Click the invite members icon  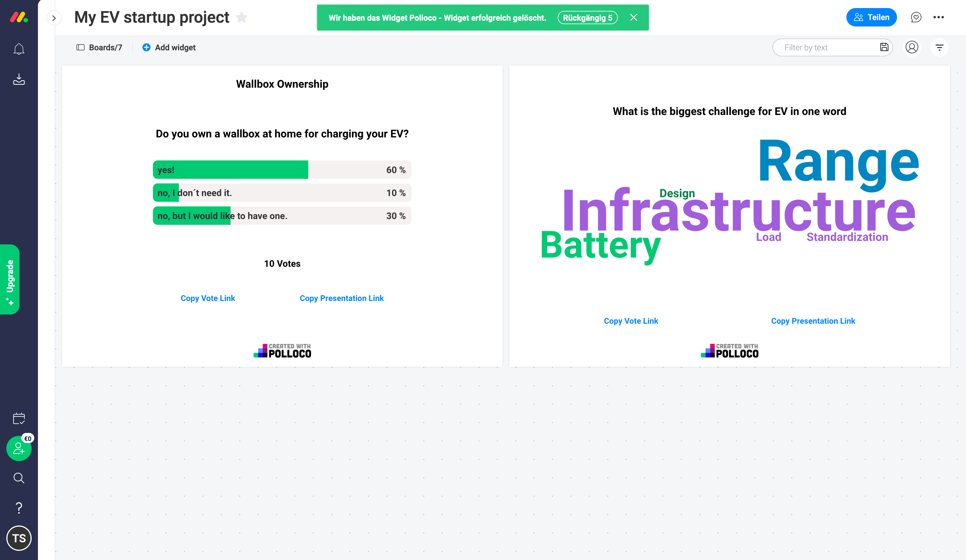pyautogui.click(x=19, y=448)
